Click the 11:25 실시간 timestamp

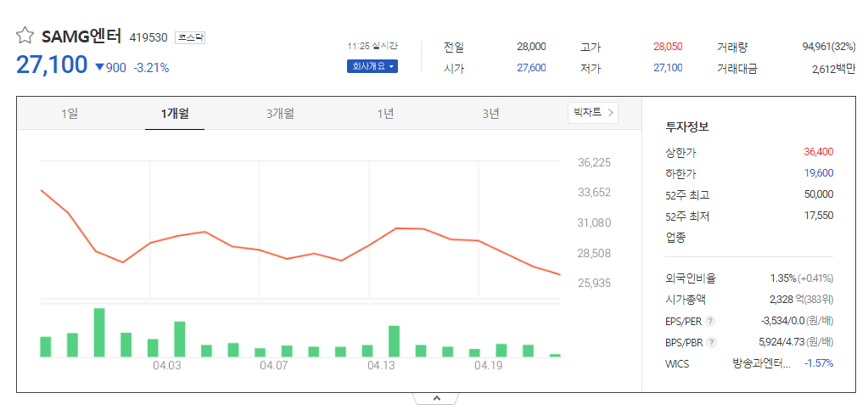click(372, 46)
